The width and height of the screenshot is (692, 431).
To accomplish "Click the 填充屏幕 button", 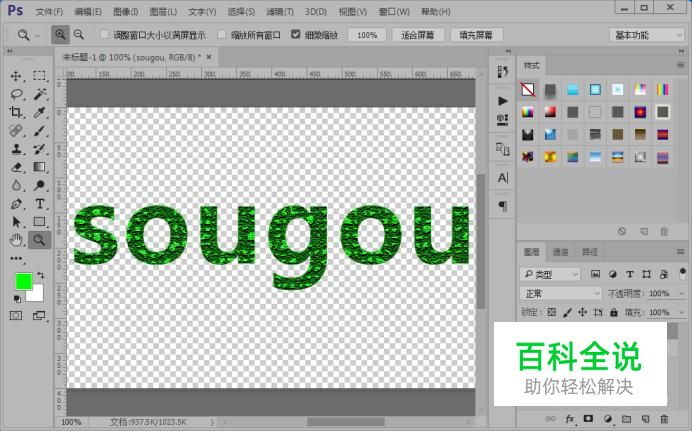I will point(476,35).
